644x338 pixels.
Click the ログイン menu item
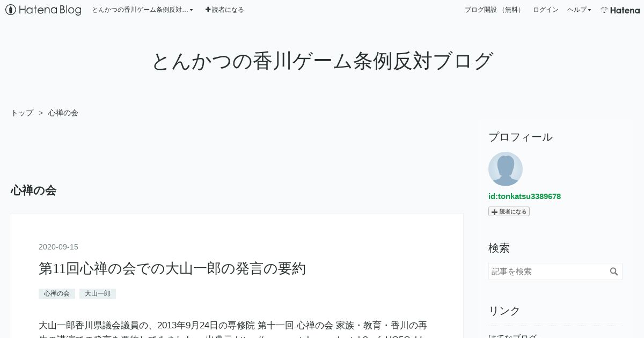click(545, 10)
